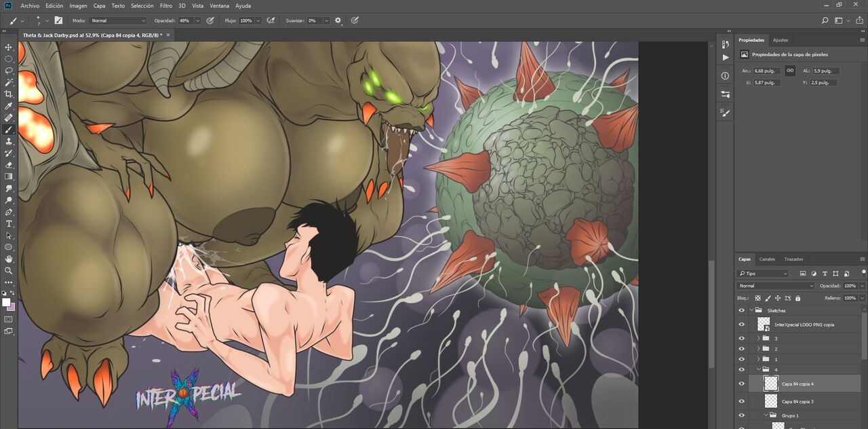Select the Pen tool
The width and height of the screenshot is (868, 429).
9,212
